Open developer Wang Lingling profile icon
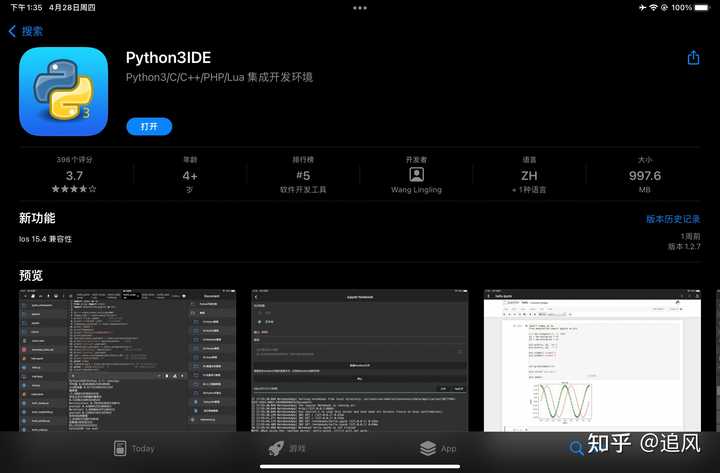The height and width of the screenshot is (473, 720). pyautogui.click(x=416, y=175)
